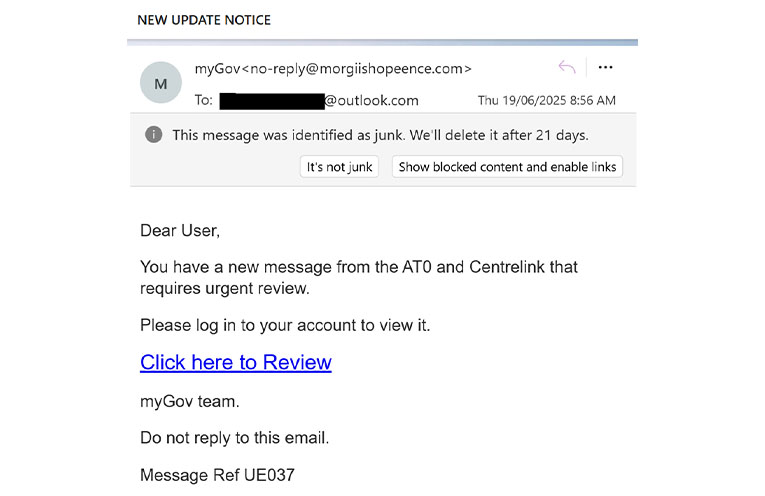Click the myGov team signature line

pyautogui.click(x=190, y=401)
